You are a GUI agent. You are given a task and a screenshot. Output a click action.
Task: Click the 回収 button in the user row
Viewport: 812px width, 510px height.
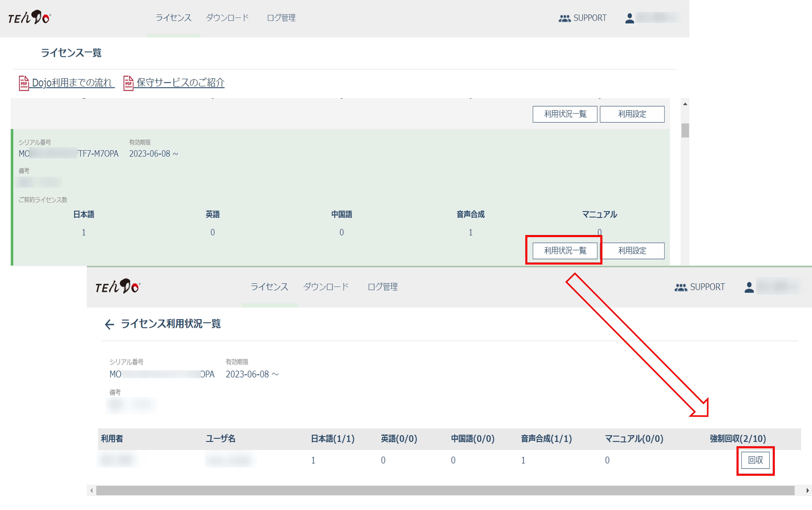[x=755, y=460]
